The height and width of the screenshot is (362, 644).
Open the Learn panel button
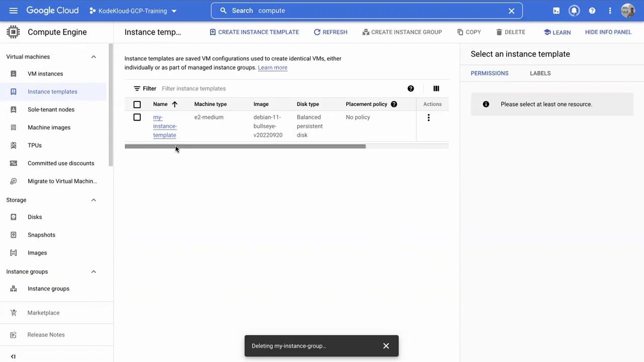click(x=557, y=32)
